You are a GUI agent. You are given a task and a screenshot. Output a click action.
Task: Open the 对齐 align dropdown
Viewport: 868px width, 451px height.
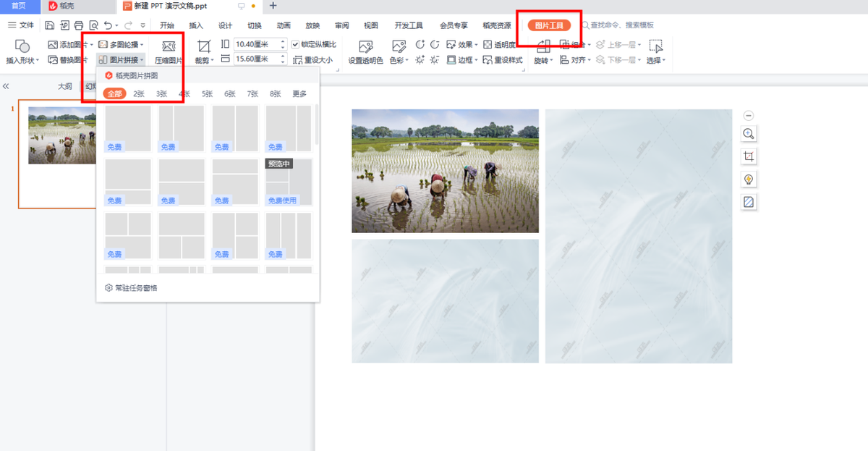590,60
